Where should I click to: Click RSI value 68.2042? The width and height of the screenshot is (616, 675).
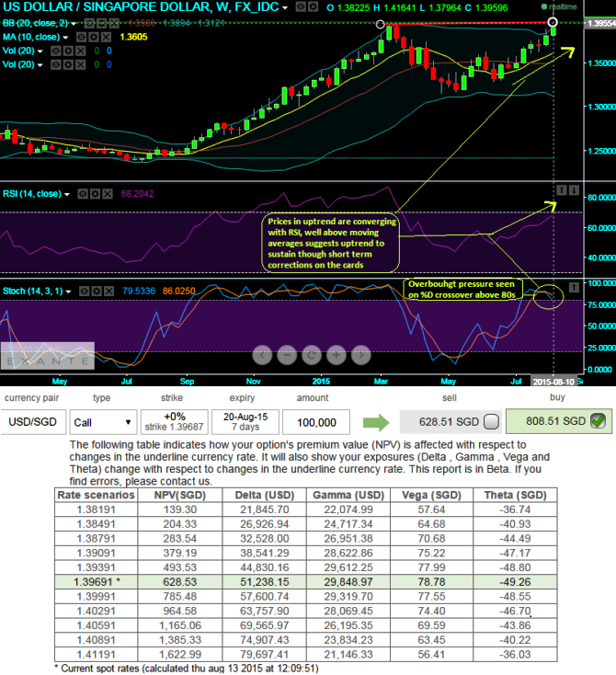(137, 194)
